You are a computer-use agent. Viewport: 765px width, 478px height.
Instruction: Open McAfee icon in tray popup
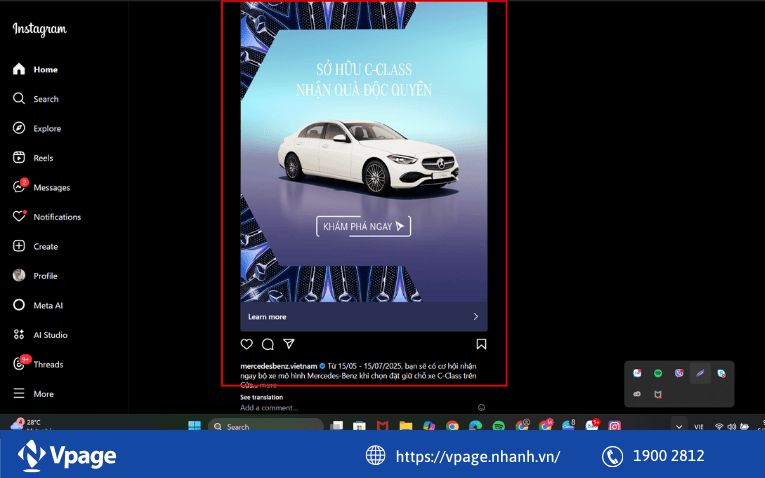(658, 394)
